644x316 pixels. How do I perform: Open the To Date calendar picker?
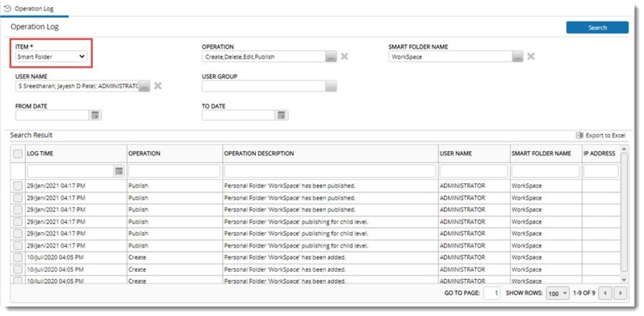pos(281,116)
